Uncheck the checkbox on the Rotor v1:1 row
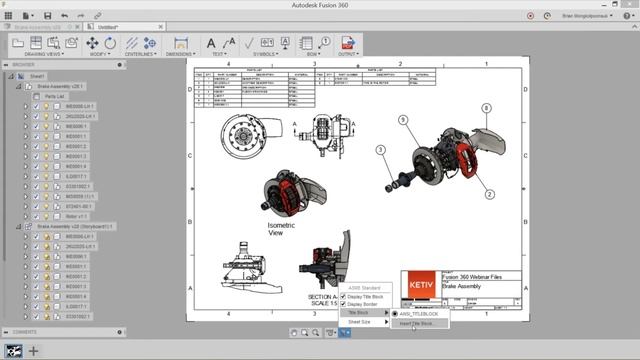Screen dimensions: 640x360 click(36, 217)
